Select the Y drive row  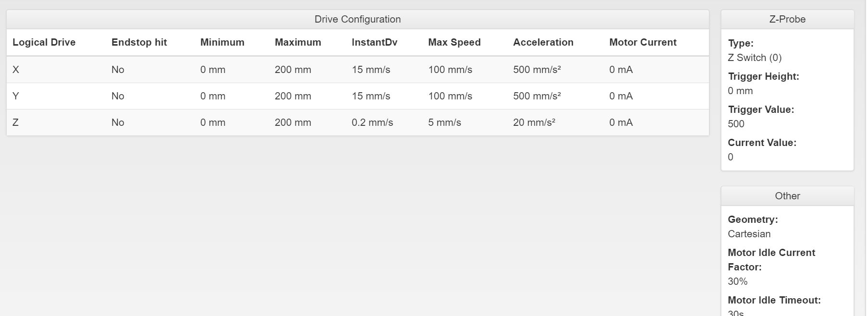coord(358,96)
